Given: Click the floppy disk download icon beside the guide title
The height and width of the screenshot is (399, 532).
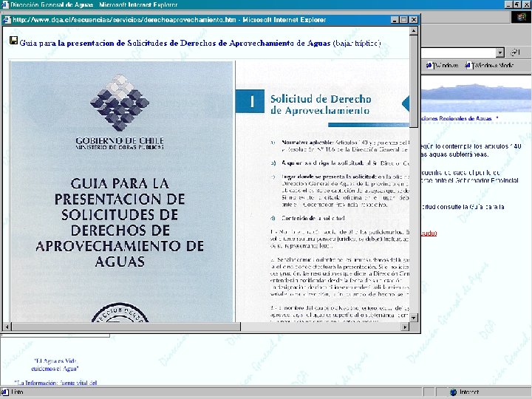Looking at the screenshot, I should tap(13, 41).
